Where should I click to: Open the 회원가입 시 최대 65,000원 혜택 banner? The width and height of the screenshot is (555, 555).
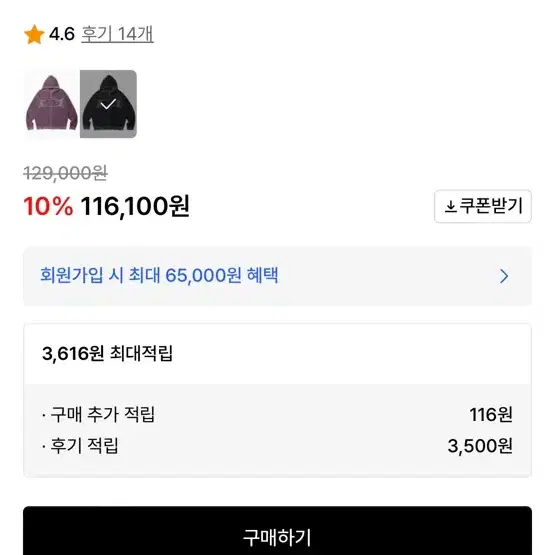point(278,276)
